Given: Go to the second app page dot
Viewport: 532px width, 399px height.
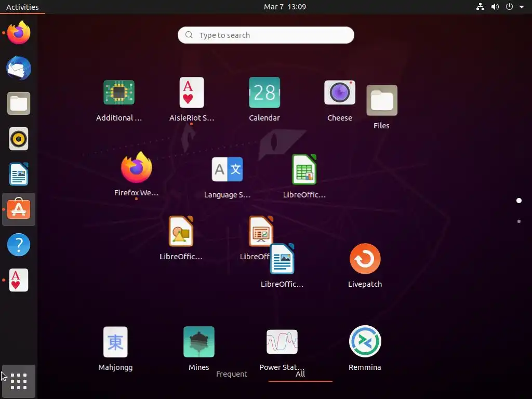Looking at the screenshot, I should 519,221.
